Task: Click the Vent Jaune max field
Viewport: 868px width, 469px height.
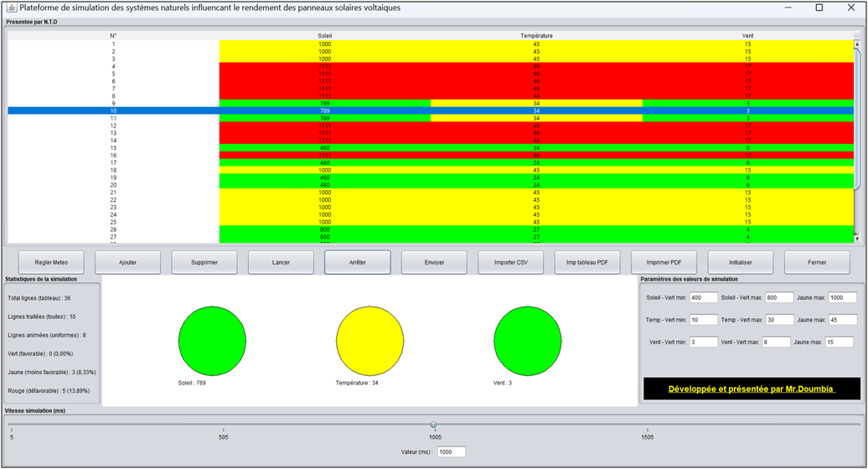Action: (841, 343)
